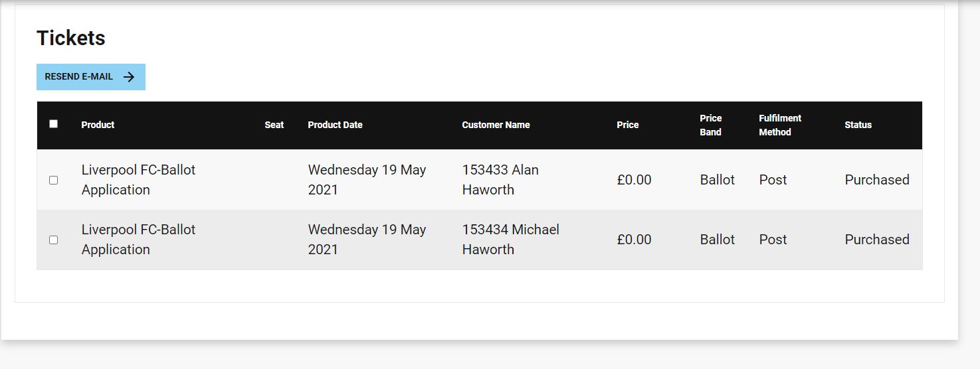Select the second Liverpool FC-Ballot Application product
The height and width of the screenshot is (369, 980).
point(138,240)
